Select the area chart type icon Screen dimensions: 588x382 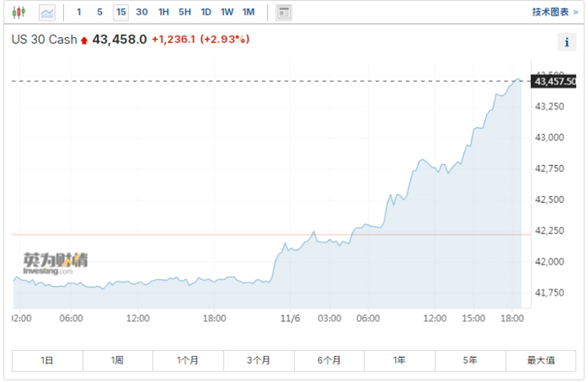(x=47, y=13)
